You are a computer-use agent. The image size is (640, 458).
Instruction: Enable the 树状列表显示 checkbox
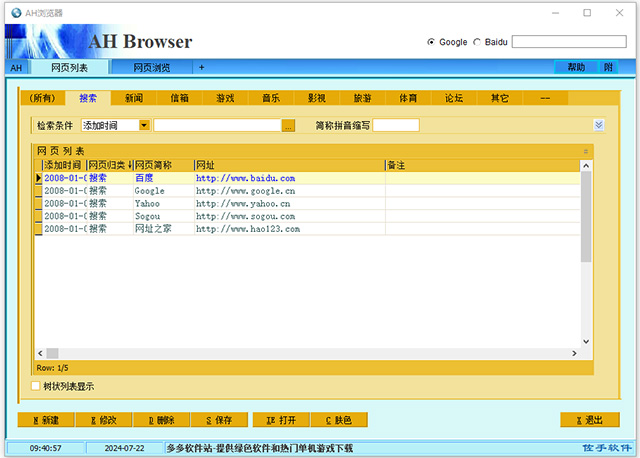click(36, 386)
